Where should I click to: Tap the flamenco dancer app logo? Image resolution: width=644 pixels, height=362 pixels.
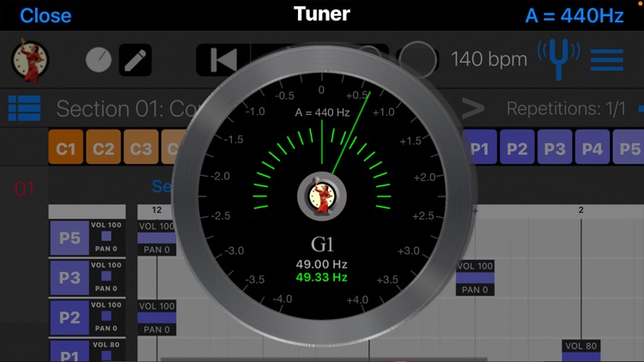[x=29, y=60]
